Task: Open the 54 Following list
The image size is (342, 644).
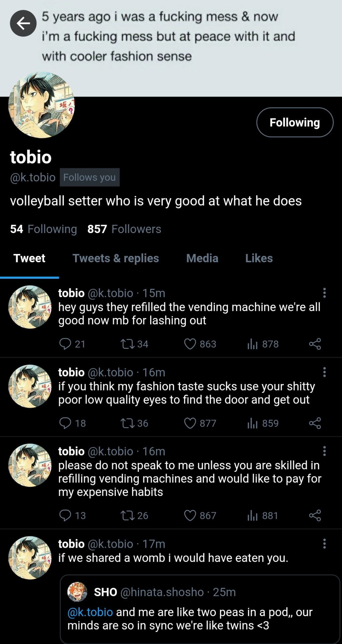Action: (44, 229)
